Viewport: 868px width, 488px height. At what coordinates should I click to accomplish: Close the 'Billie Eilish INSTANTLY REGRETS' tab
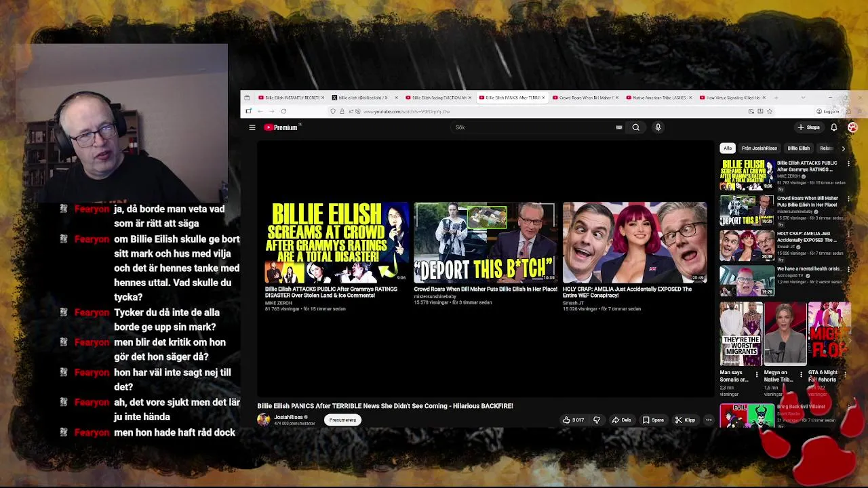[323, 98]
